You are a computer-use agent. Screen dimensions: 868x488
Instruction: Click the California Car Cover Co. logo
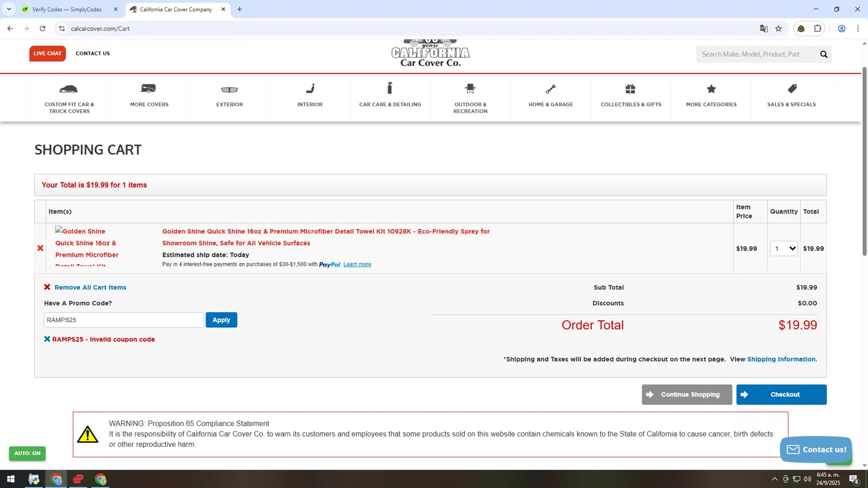click(431, 53)
